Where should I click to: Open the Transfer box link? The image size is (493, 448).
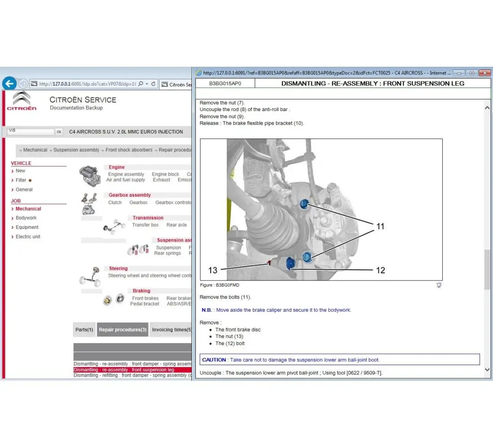point(145,225)
